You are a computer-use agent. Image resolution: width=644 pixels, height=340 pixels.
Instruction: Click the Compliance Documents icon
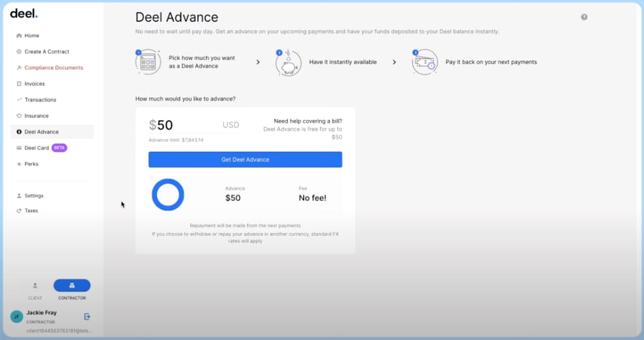click(19, 68)
